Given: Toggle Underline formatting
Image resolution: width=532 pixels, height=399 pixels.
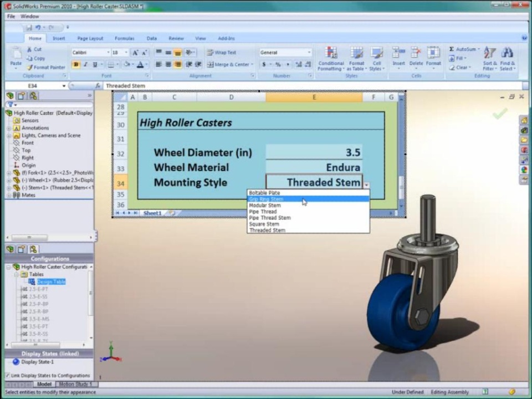Looking at the screenshot, I should (95, 64).
